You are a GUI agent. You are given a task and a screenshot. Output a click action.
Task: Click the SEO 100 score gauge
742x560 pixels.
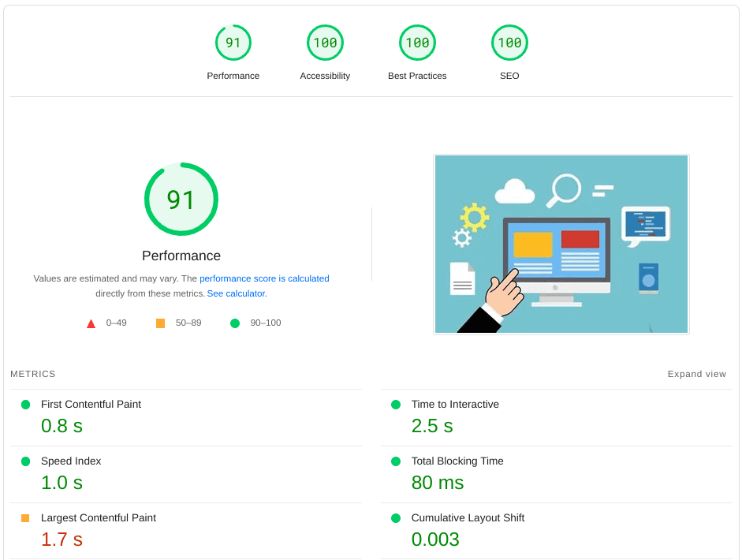(x=509, y=43)
